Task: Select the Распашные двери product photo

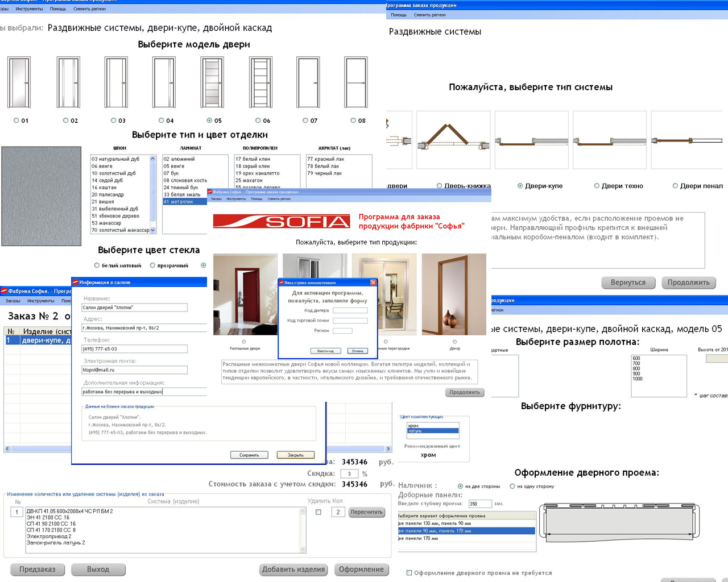Action: [245, 294]
